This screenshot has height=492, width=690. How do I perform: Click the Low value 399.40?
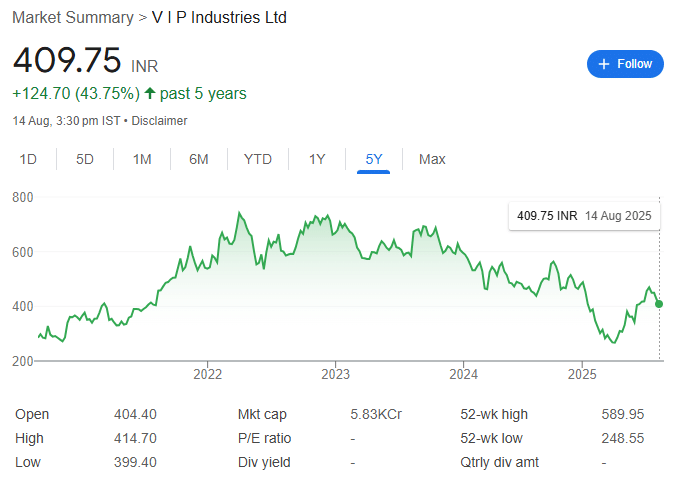tap(135, 463)
